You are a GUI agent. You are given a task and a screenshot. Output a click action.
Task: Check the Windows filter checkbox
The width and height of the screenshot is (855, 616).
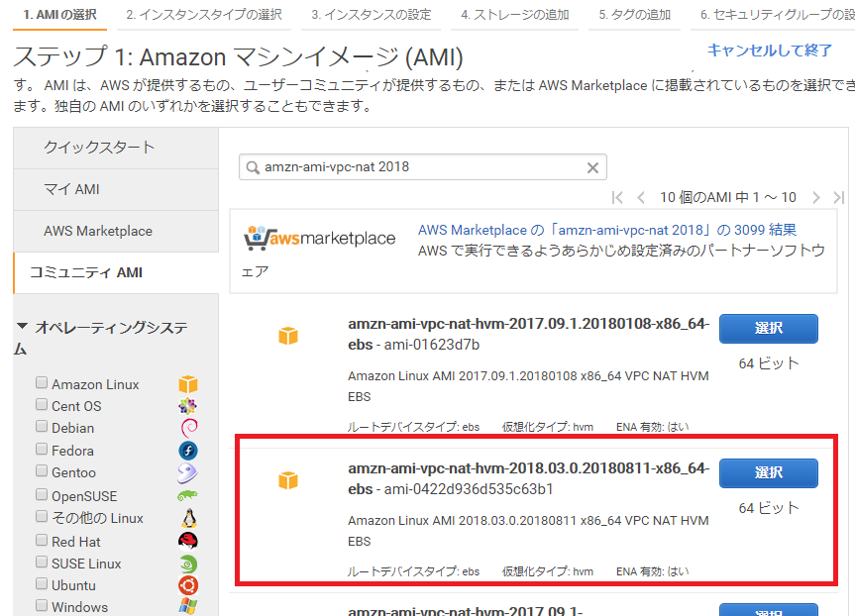click(42, 606)
